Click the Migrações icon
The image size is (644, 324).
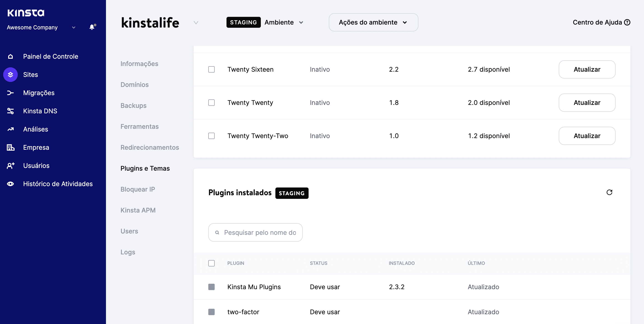(x=10, y=93)
